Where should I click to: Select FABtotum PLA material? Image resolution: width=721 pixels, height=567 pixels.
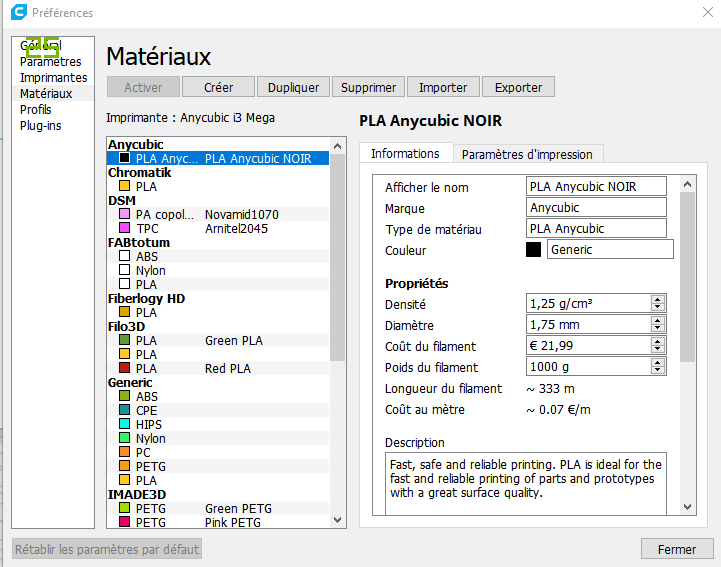[x=218, y=284]
